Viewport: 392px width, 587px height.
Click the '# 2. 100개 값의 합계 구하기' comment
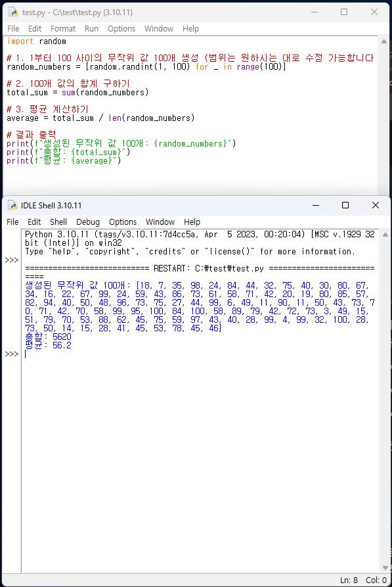coord(68,83)
